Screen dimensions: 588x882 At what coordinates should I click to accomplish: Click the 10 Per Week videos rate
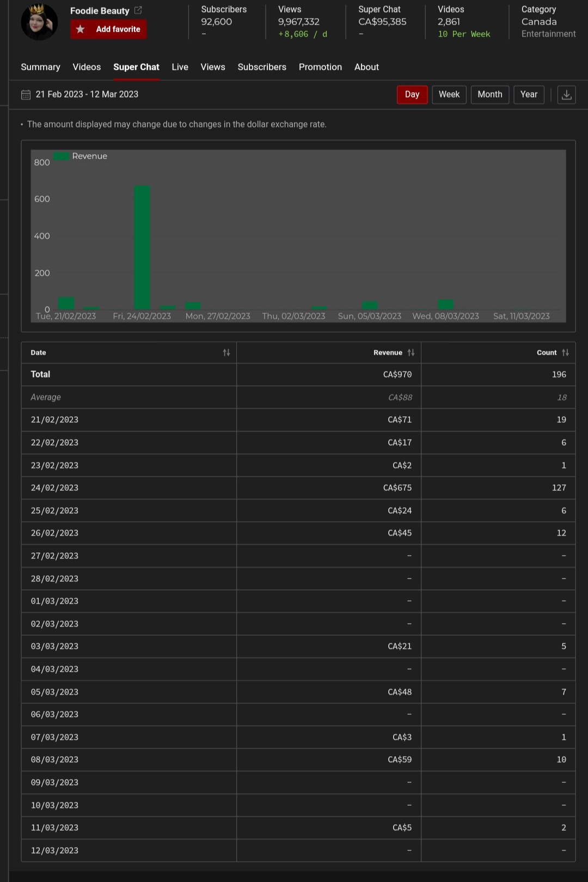[464, 34]
